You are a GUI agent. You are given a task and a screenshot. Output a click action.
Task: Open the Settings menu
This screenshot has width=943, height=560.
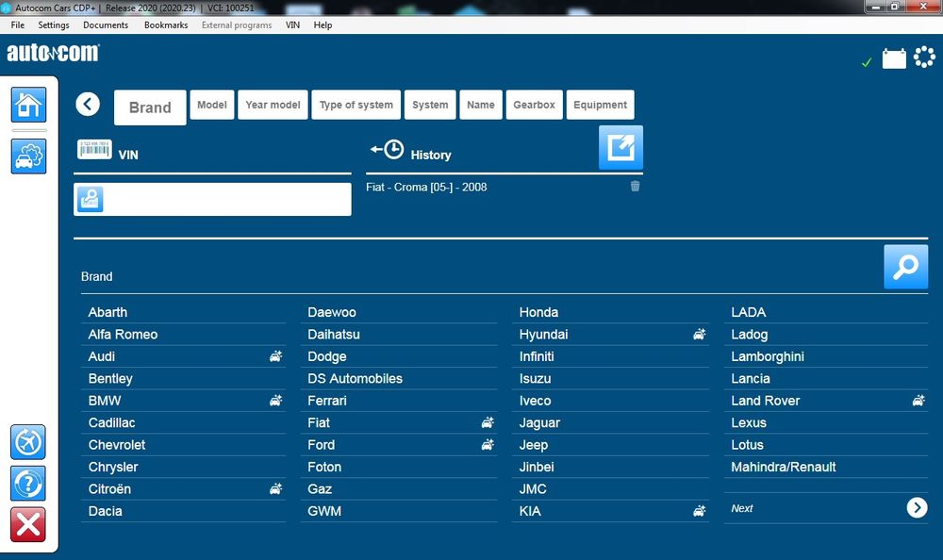[54, 25]
